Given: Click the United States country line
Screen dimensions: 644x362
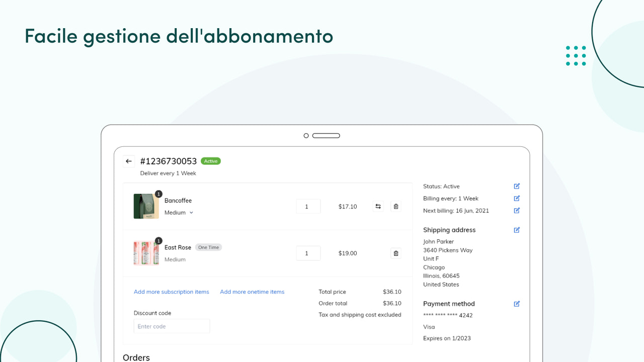Looking at the screenshot, I should (x=441, y=284).
